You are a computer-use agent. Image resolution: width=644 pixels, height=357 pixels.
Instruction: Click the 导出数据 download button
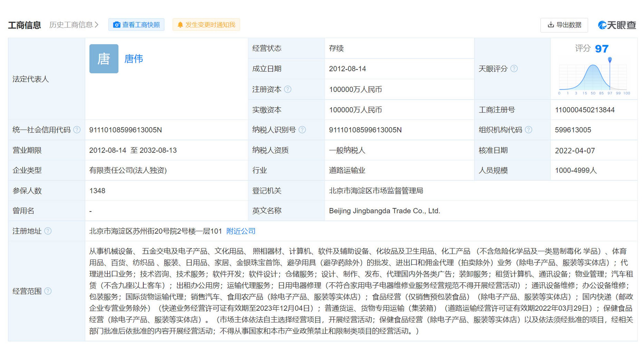click(x=564, y=25)
